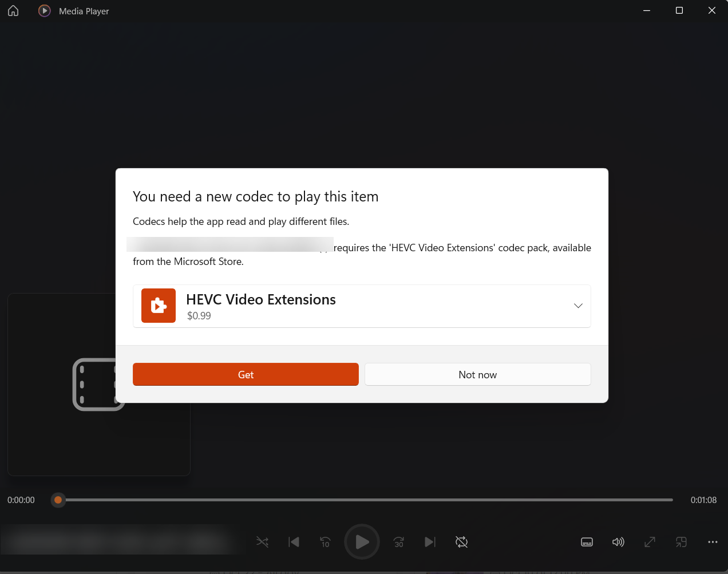
Task: Expand the HEVC Video Extensions details chevron
Action: (x=578, y=306)
